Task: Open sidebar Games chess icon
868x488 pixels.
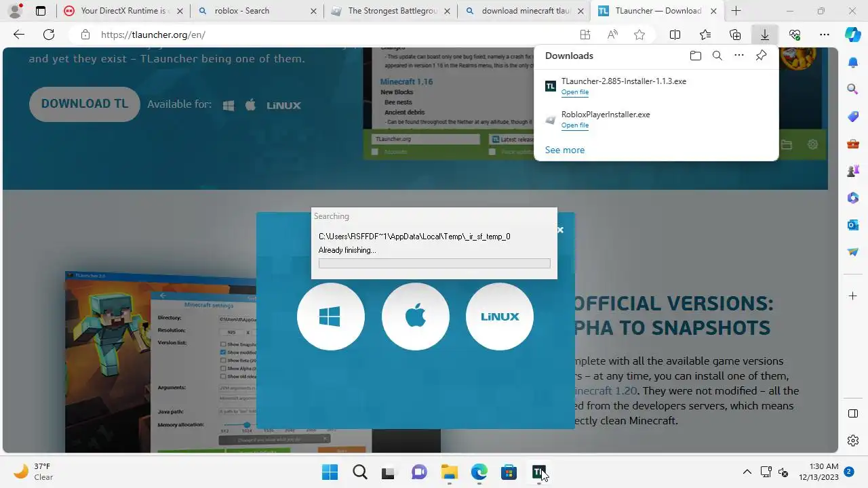Action: pyautogui.click(x=853, y=171)
